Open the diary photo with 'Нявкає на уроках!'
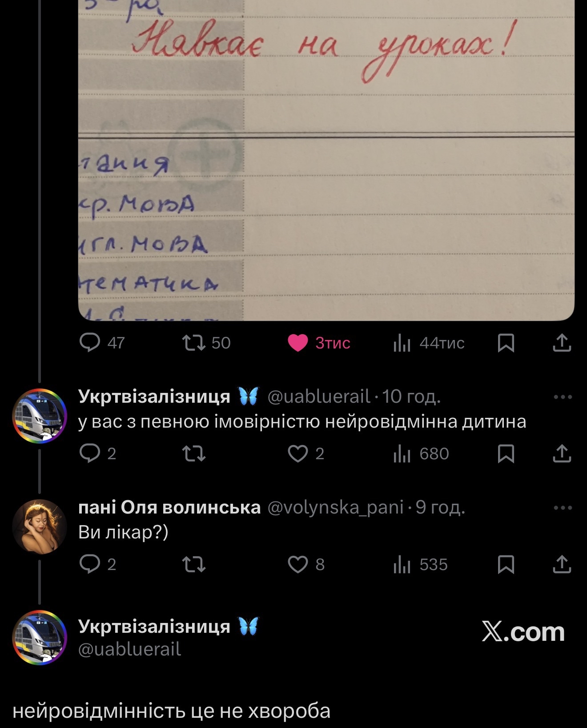The image size is (587, 728). [x=326, y=160]
